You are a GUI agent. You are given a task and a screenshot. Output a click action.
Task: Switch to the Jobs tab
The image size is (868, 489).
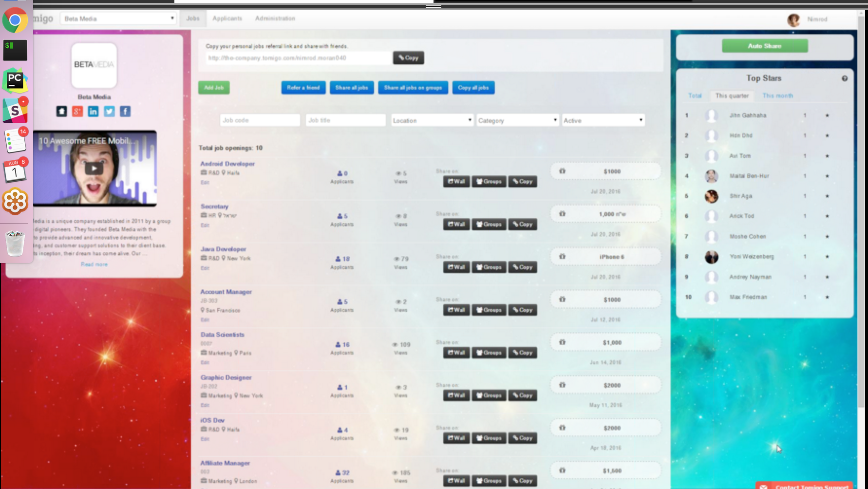(x=193, y=19)
